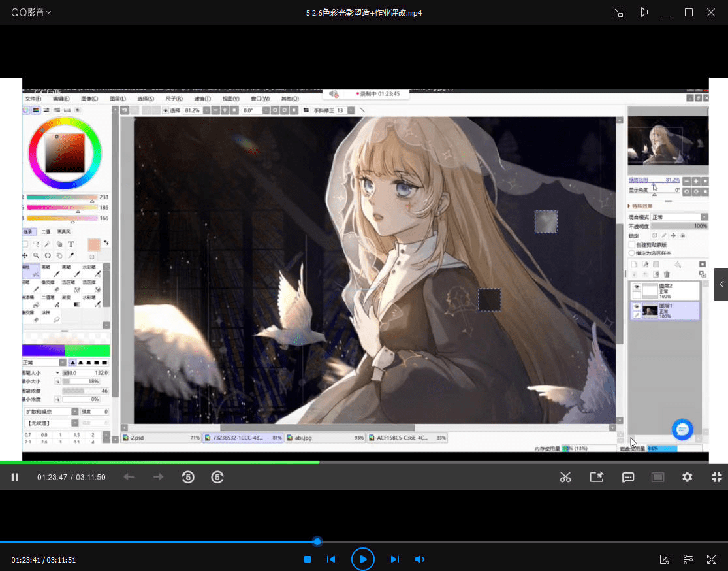Click the blue playback progress slider handle

317,542
